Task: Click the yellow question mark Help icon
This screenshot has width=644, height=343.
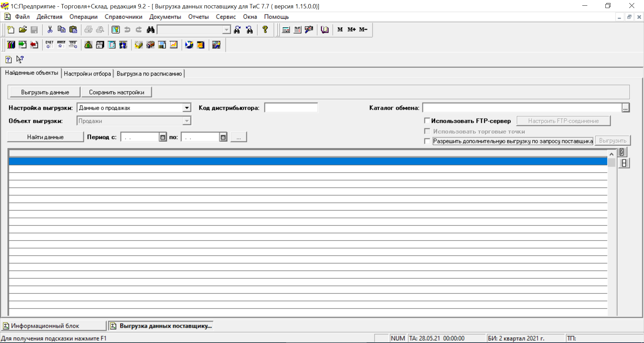Action: [x=265, y=30]
